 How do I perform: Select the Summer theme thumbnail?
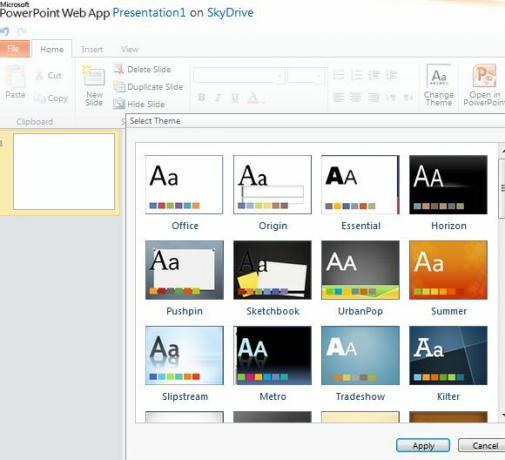pyautogui.click(x=448, y=270)
